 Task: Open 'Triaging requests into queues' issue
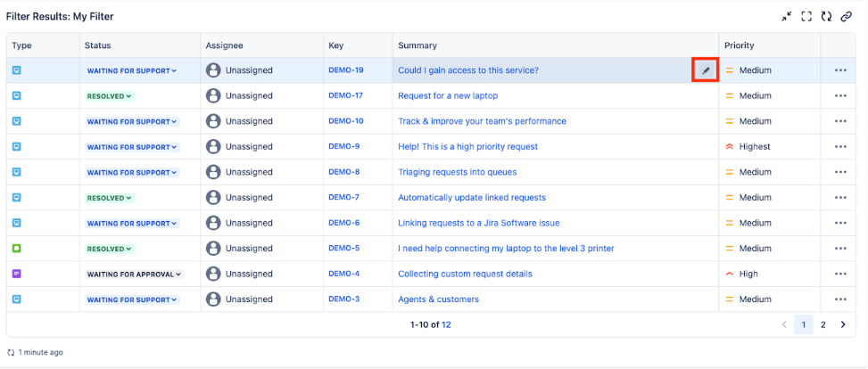pyautogui.click(x=458, y=172)
